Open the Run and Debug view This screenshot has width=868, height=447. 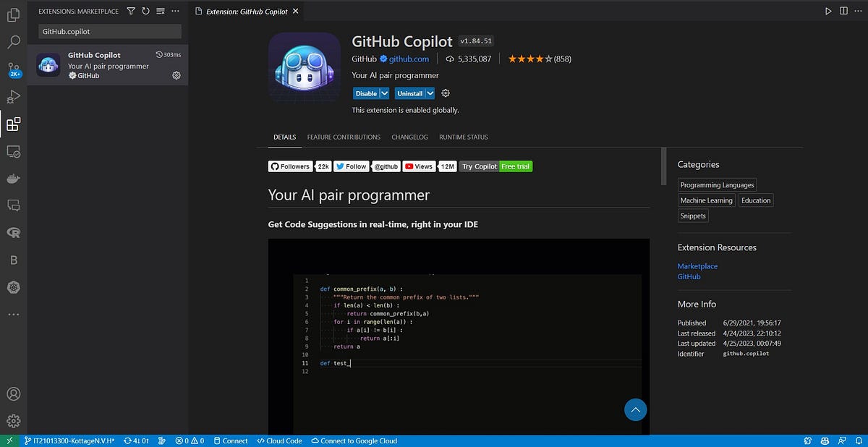coord(13,97)
